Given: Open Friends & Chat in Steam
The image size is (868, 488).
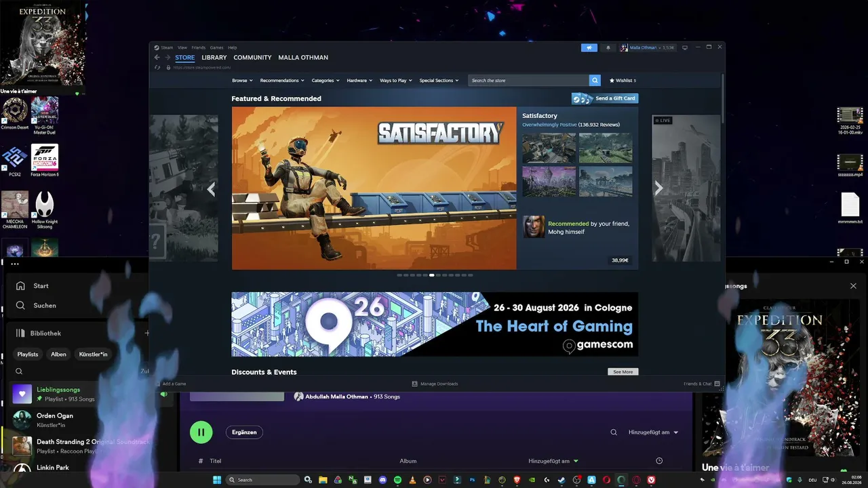Looking at the screenshot, I should tap(701, 384).
